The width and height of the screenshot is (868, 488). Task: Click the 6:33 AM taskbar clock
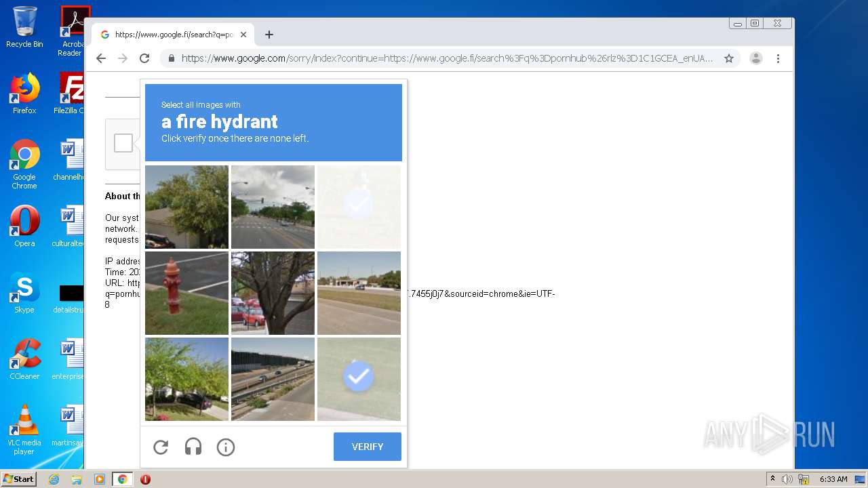pos(833,479)
